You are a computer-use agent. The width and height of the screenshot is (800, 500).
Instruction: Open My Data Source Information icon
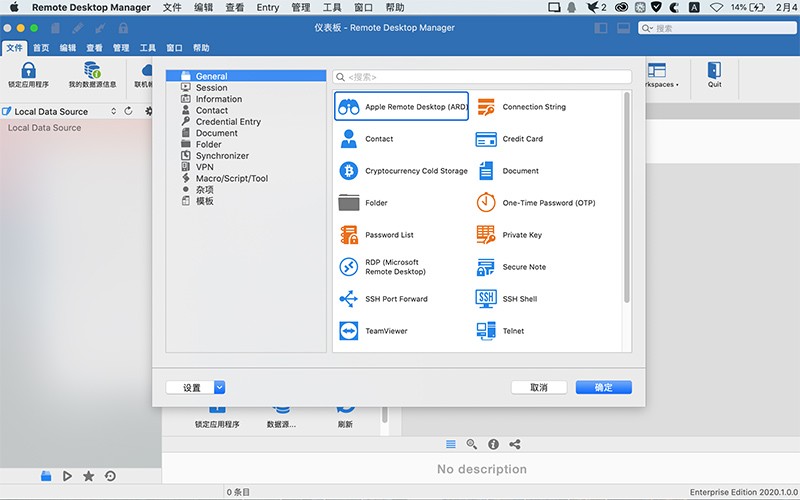[x=92, y=74]
